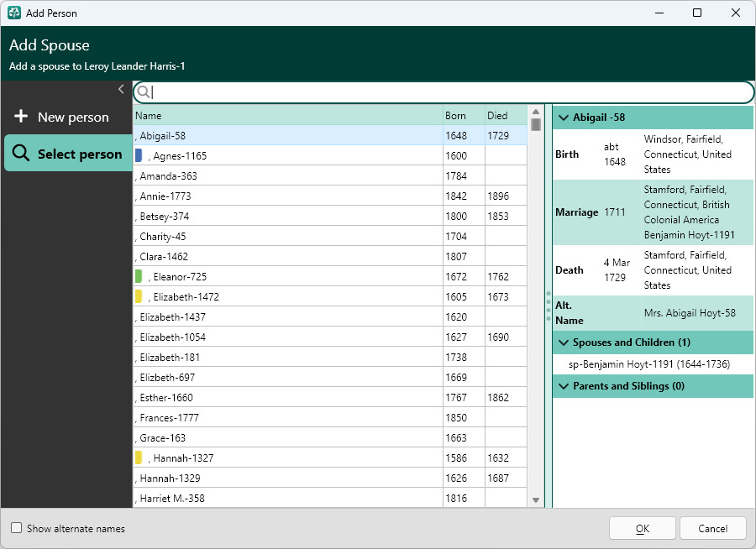Select the Clara-1462 row
The width and height of the screenshot is (756, 549).
pos(330,256)
